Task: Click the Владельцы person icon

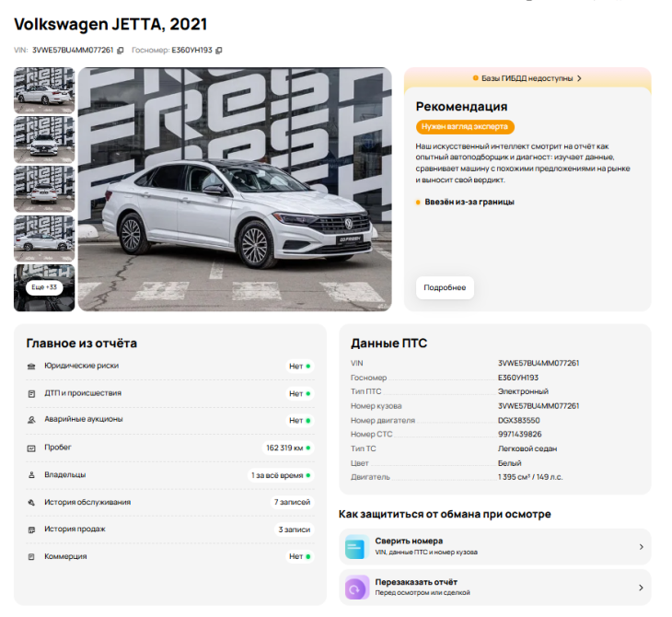Action: click(x=31, y=475)
